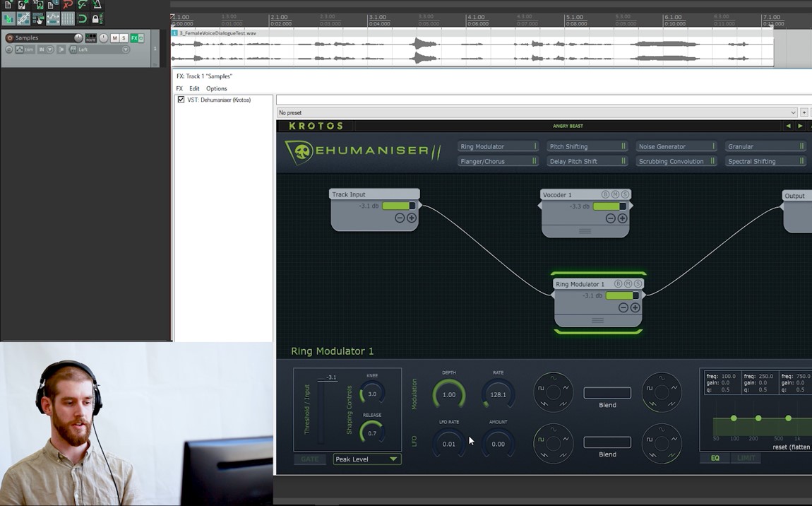812x506 pixels.
Task: Add a Scrubbing Convolution module
Action: pyautogui.click(x=677, y=161)
